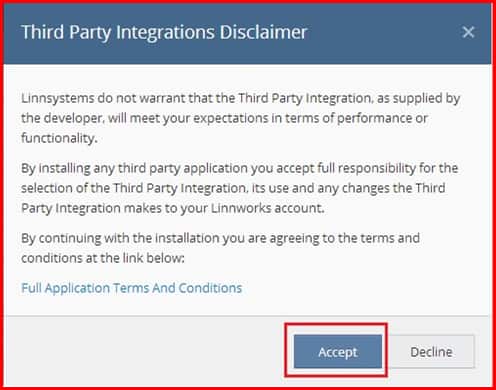
Task: Click the word Terms in the blue link
Action: pyautogui.click(x=131, y=288)
